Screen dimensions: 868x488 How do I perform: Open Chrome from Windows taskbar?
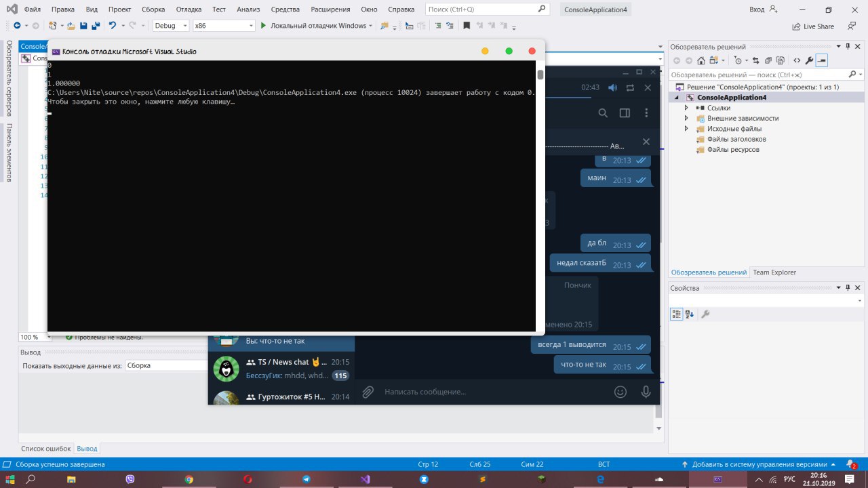189,479
